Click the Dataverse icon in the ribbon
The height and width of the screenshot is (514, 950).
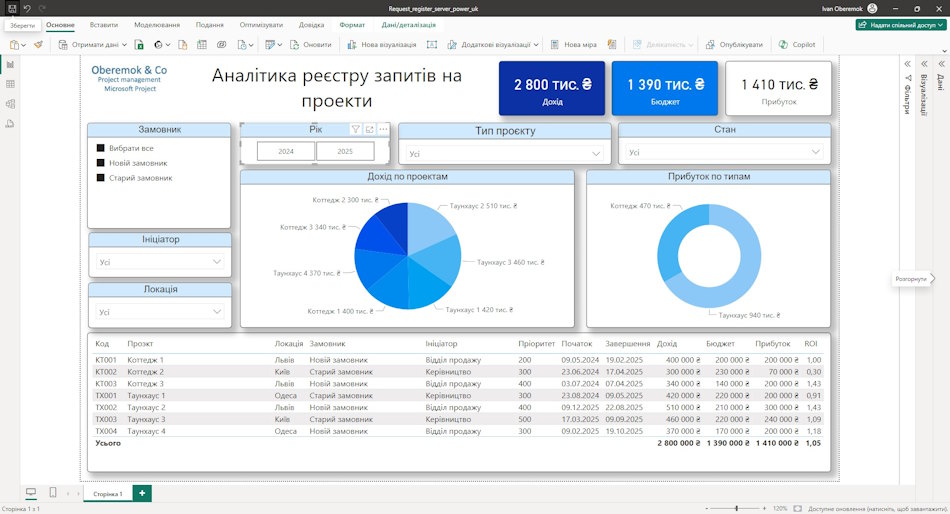coord(222,44)
